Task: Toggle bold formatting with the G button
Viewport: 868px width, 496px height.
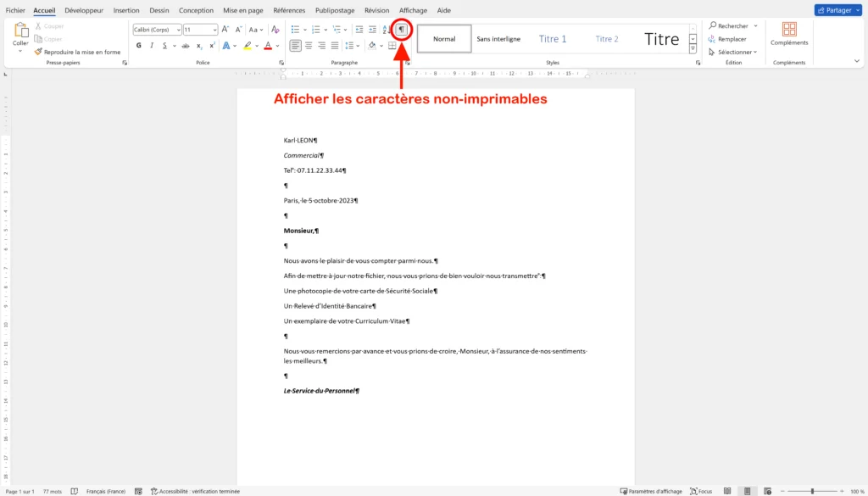Action: pyautogui.click(x=138, y=45)
